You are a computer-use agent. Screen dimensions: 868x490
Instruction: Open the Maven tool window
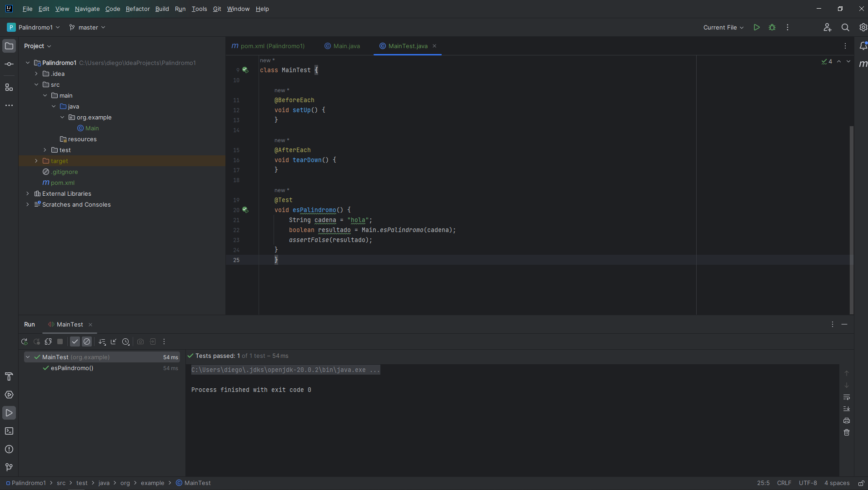[x=863, y=64]
